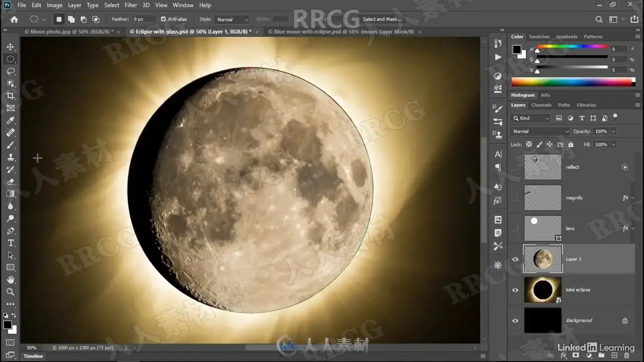This screenshot has height=362, width=644.
Task: Switch to the Channels tab
Action: click(x=541, y=105)
